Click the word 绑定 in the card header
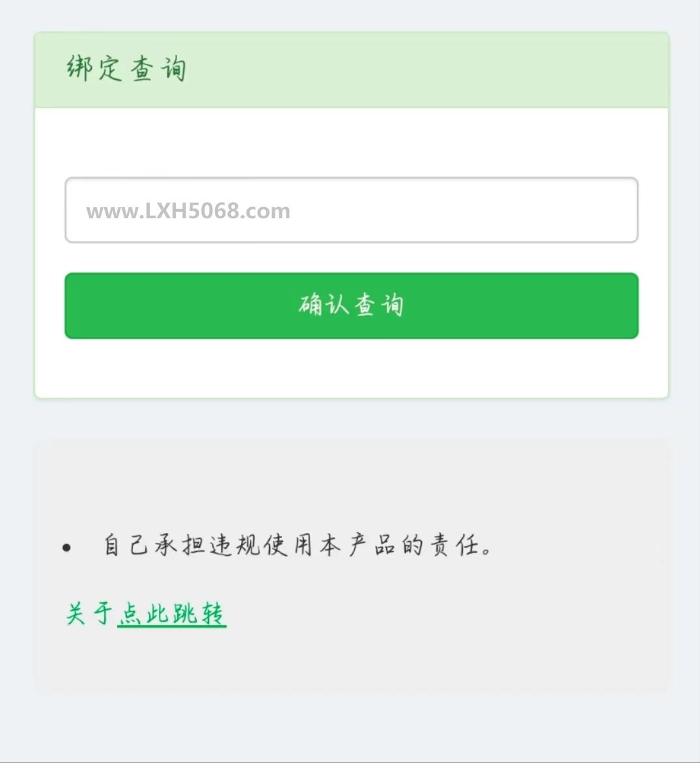The height and width of the screenshot is (763, 700). 94,68
